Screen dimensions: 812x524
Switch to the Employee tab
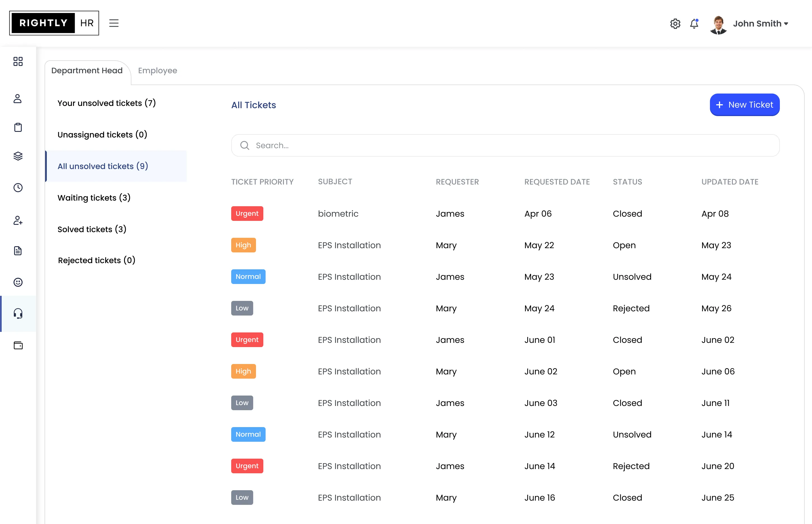158,70
